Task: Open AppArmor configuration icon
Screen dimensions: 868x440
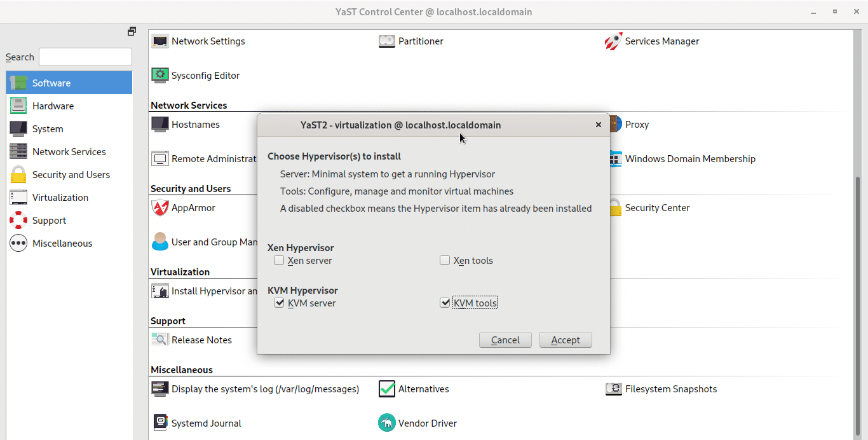Action: tap(160, 208)
